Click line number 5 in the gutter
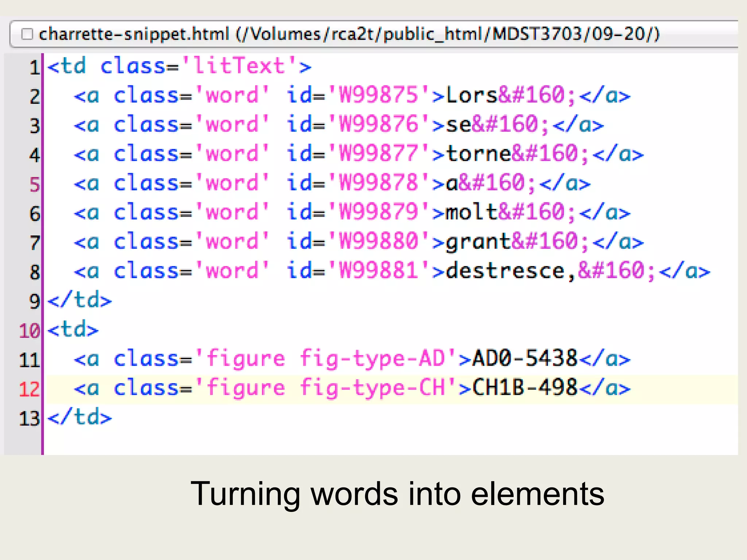747x560 pixels. point(35,184)
